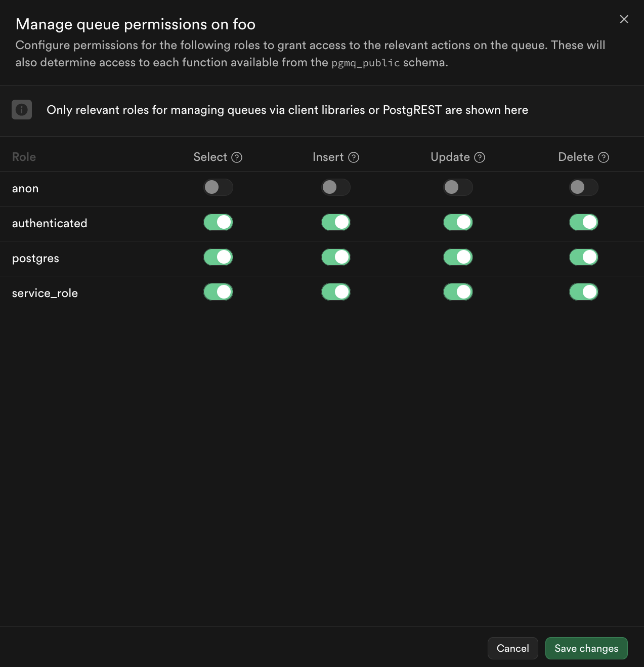Disable Insert permission for service_role
Viewport: 644px width, 667px height.
pyautogui.click(x=336, y=292)
